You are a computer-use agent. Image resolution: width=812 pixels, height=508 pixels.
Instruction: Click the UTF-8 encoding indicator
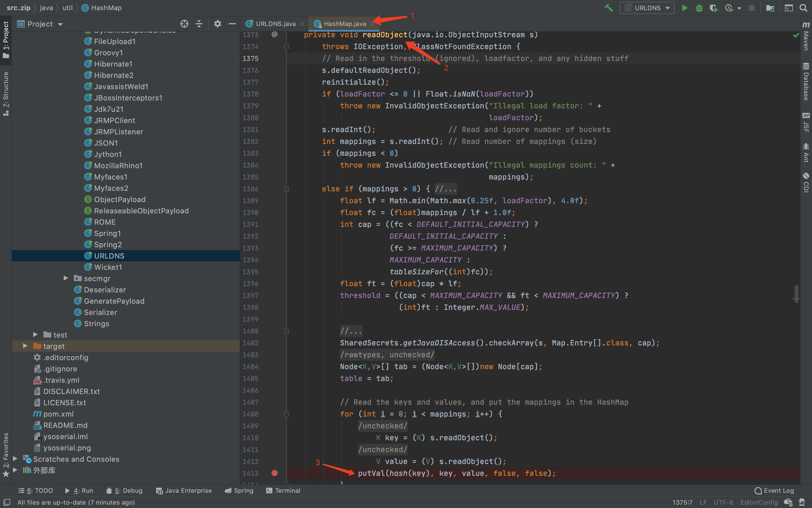(723, 502)
